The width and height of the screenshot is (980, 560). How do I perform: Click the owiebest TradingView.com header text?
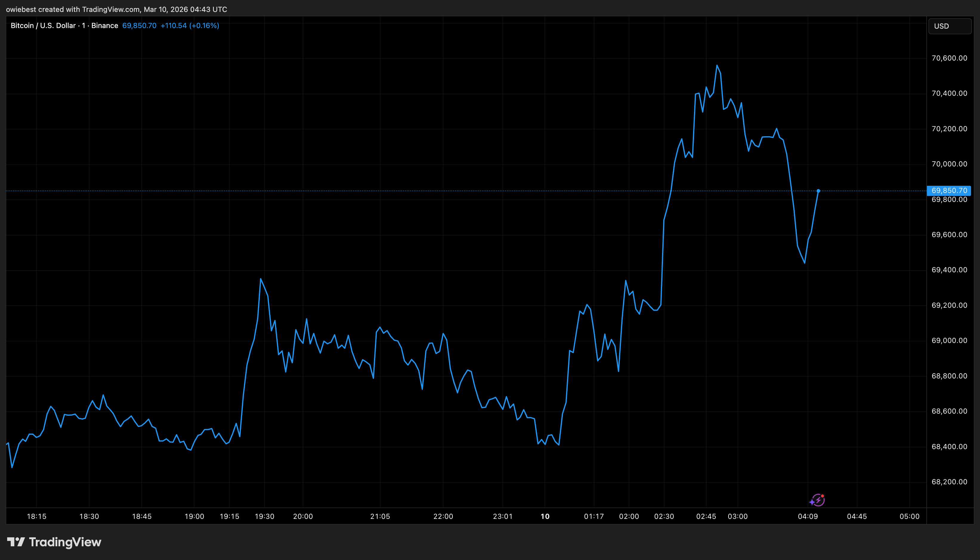(116, 9)
